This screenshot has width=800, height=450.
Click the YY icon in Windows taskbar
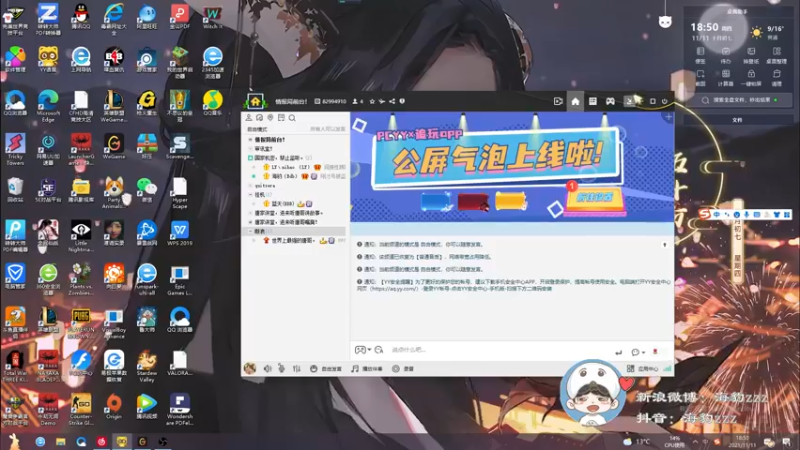click(x=121, y=441)
